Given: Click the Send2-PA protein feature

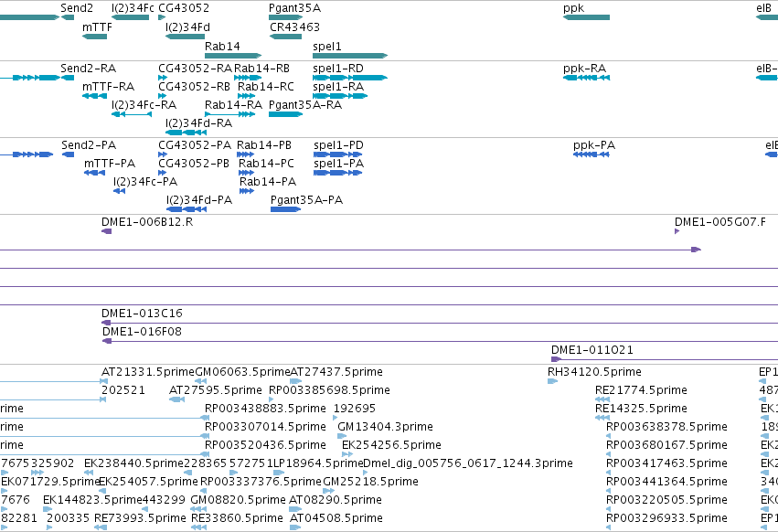Looking at the screenshot, I should (x=68, y=154).
